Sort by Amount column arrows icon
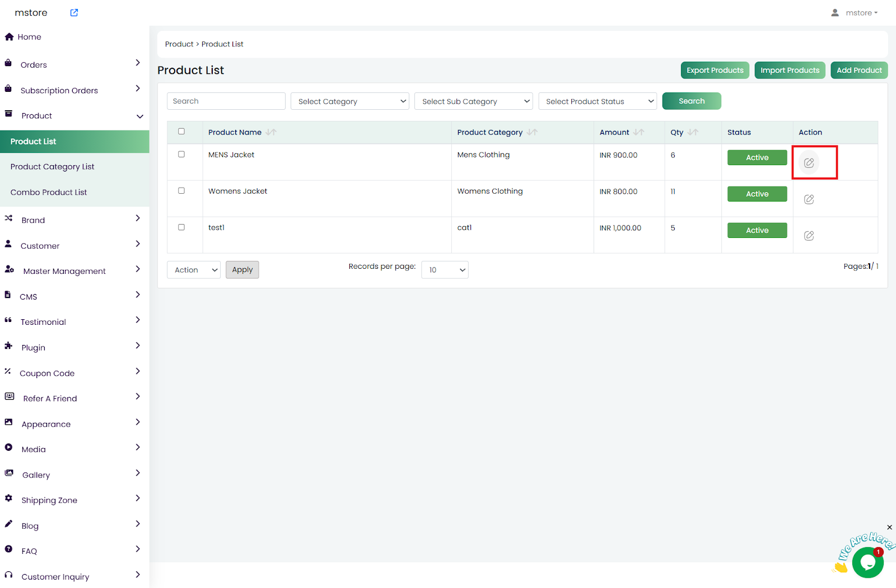The image size is (896, 588). [638, 133]
